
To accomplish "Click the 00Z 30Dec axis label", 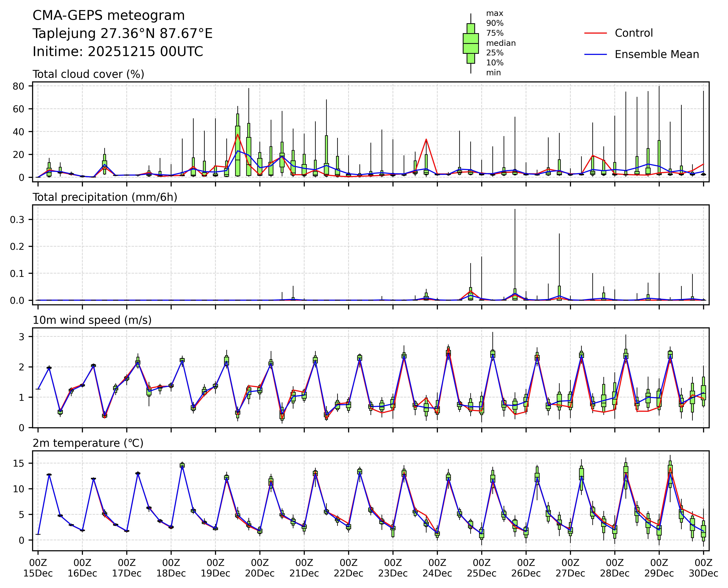I will [703, 568].
